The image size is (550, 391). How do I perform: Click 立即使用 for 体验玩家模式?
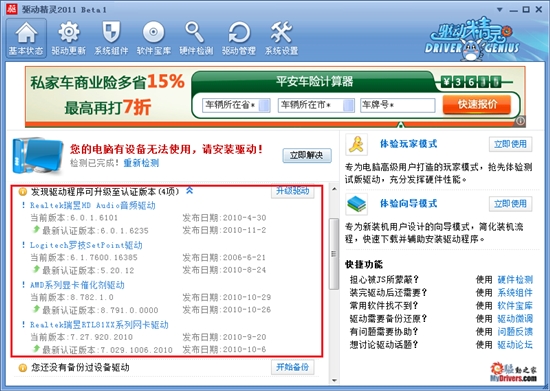coord(510,144)
